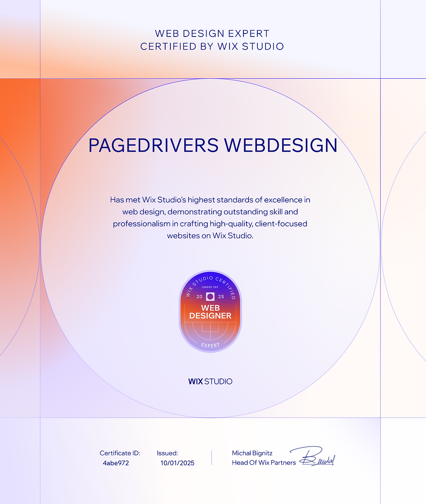Viewport: 426px width, 504px height.
Task: Select the PAGEDRIVERS WEBDESIGN recipient name
Action: click(x=213, y=146)
